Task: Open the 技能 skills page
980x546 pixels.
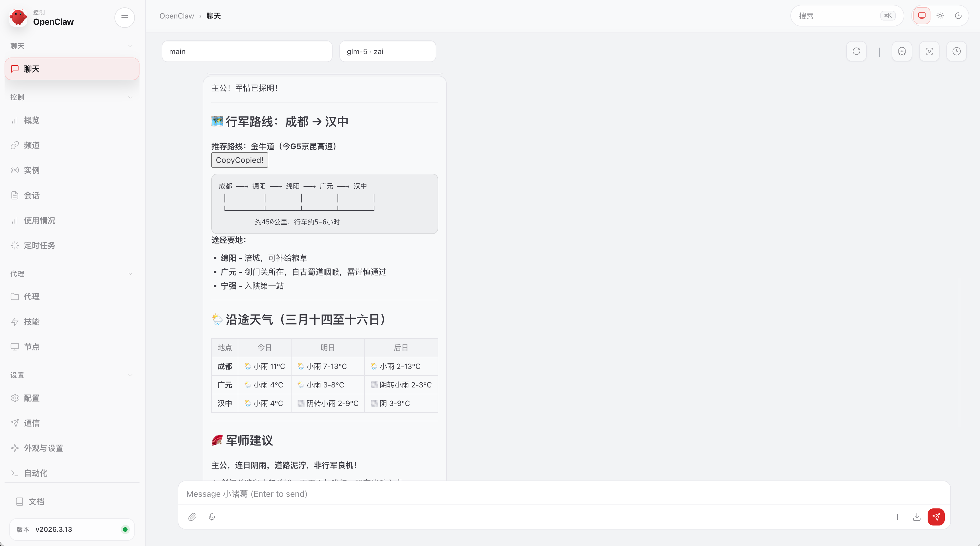Action: tap(32, 321)
